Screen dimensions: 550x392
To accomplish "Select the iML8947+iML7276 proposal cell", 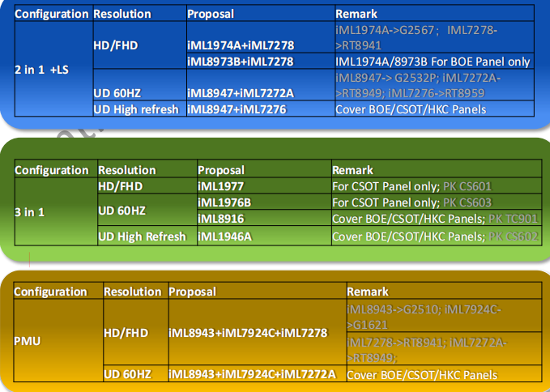I will click(237, 109).
